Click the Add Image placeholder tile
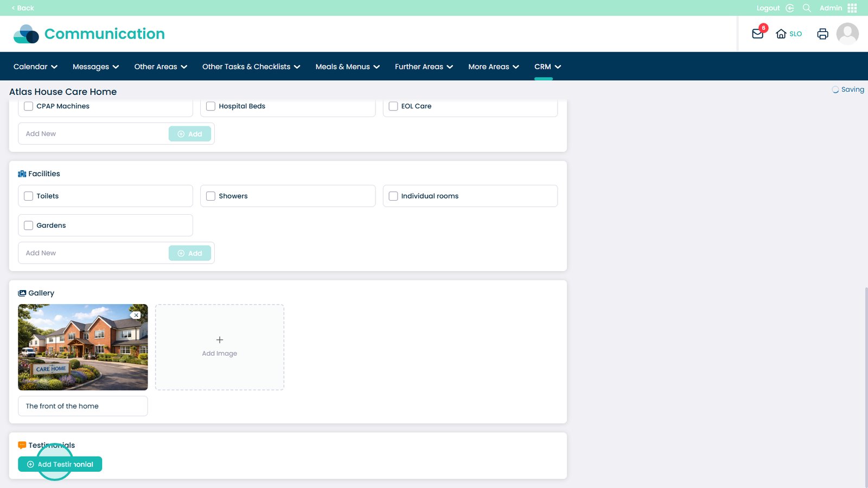 [220, 347]
